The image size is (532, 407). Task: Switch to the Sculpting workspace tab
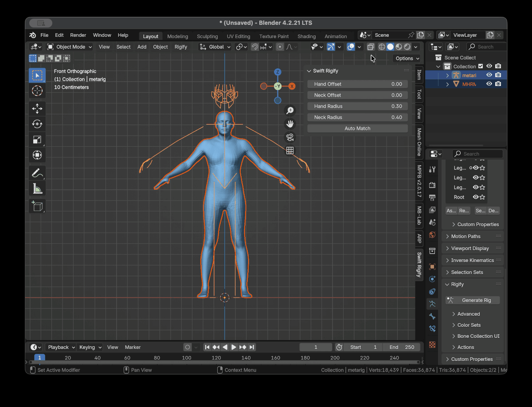[x=207, y=36]
